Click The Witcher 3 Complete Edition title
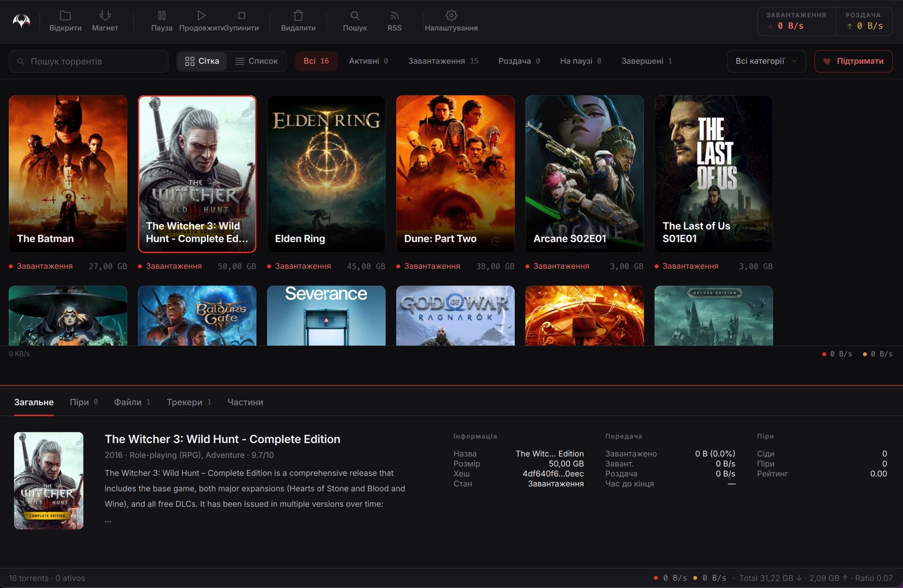Screen dimensions: 903x588 (x=222, y=439)
